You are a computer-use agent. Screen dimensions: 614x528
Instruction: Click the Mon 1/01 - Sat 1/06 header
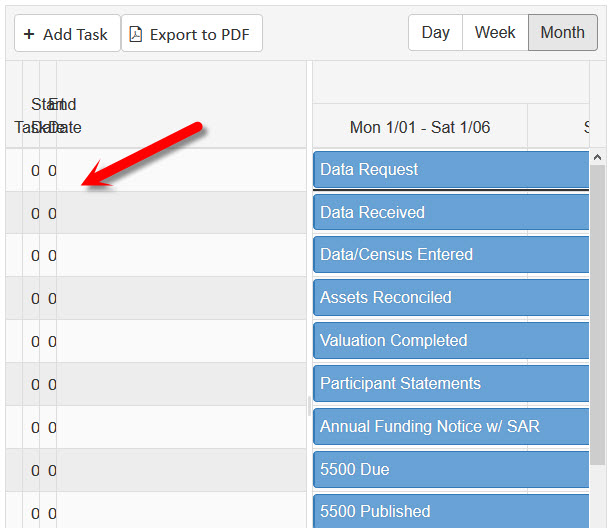click(420, 127)
